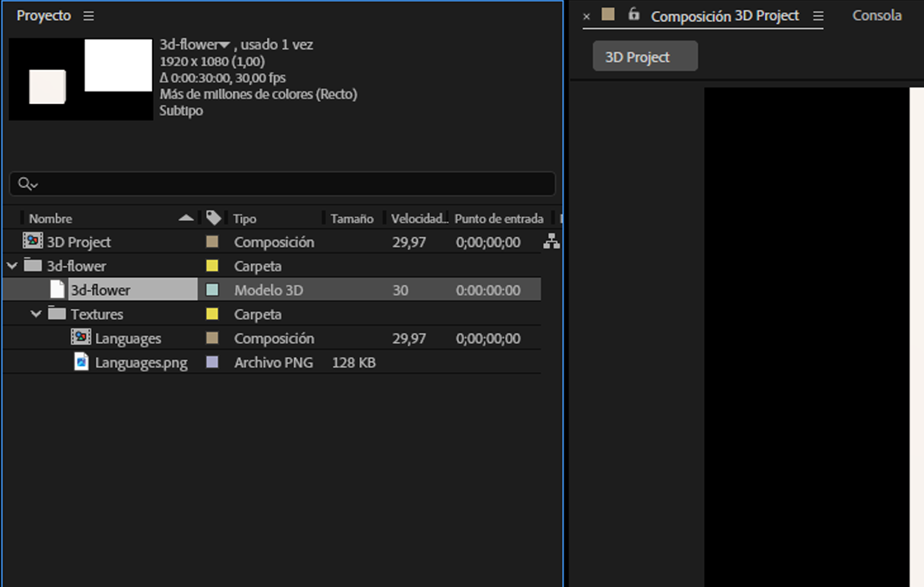Image resolution: width=924 pixels, height=587 pixels.
Task: Click the project search field
Action: click(x=282, y=184)
